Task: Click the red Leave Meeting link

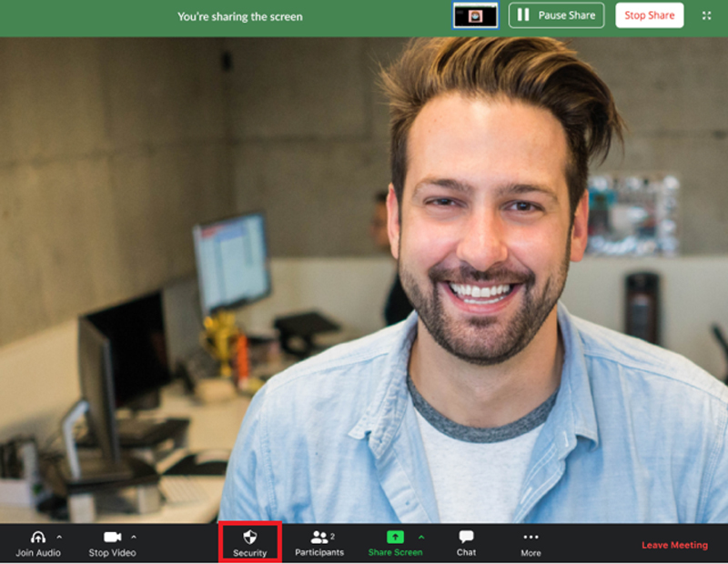Action: (674, 545)
